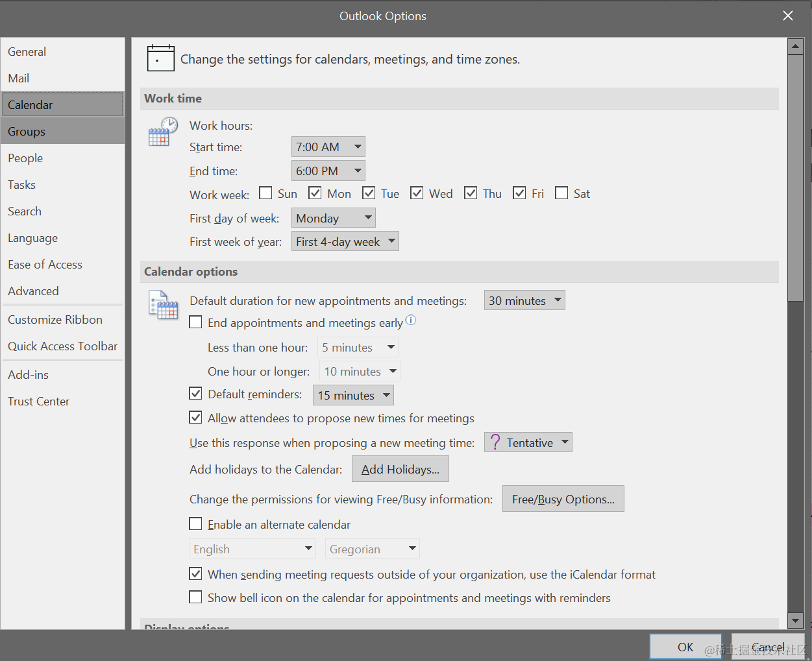Uncheck the Thu work week checkbox
This screenshot has width=812, height=661.
[471, 193]
